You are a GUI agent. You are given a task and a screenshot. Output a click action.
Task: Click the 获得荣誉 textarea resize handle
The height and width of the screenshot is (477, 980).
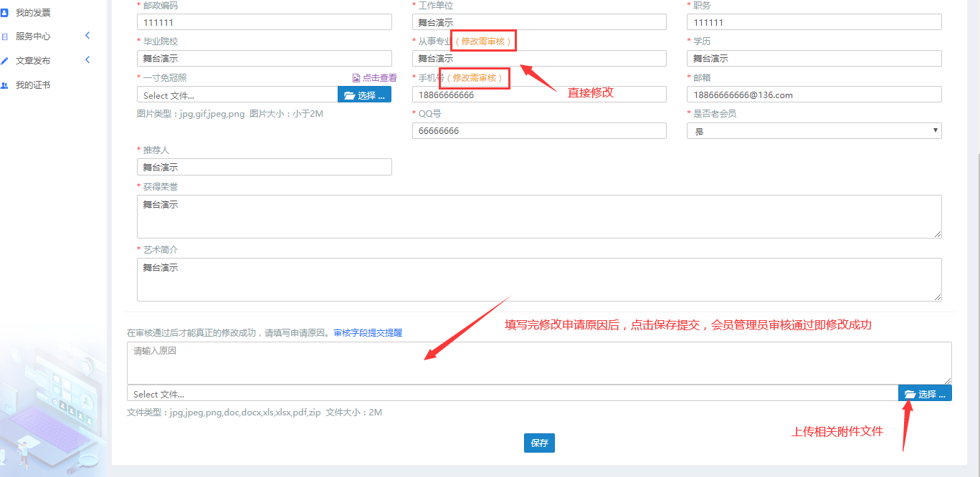(x=938, y=233)
